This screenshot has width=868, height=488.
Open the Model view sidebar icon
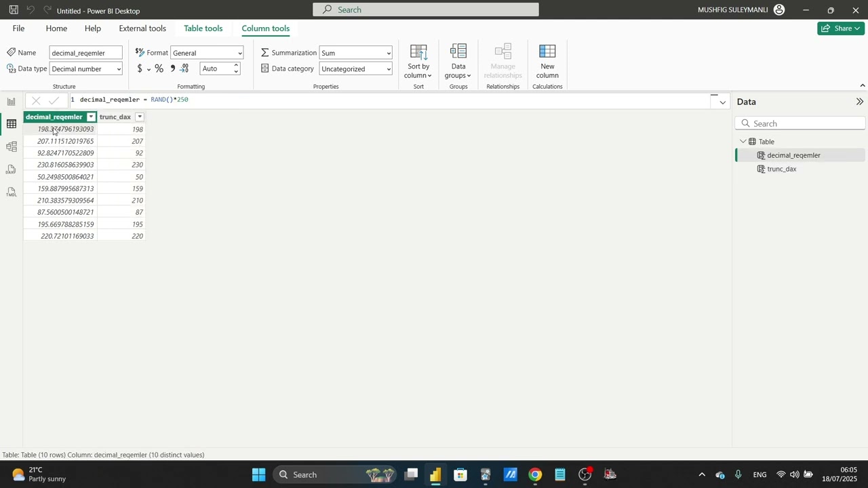[12, 146]
